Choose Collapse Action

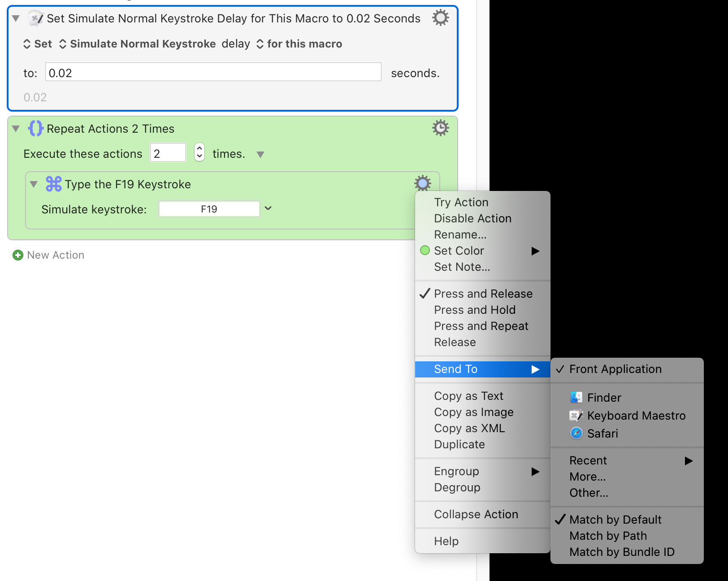[482, 514]
